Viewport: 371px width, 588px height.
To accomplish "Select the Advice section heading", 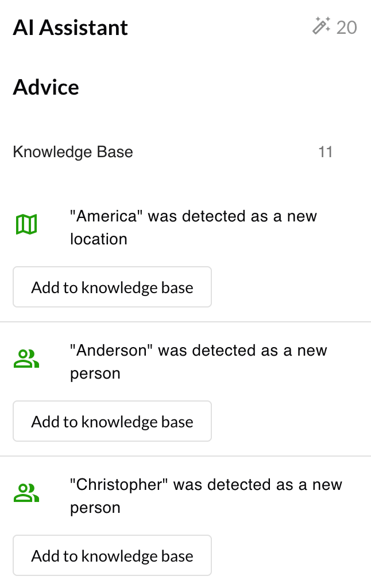I will pyautogui.click(x=46, y=87).
